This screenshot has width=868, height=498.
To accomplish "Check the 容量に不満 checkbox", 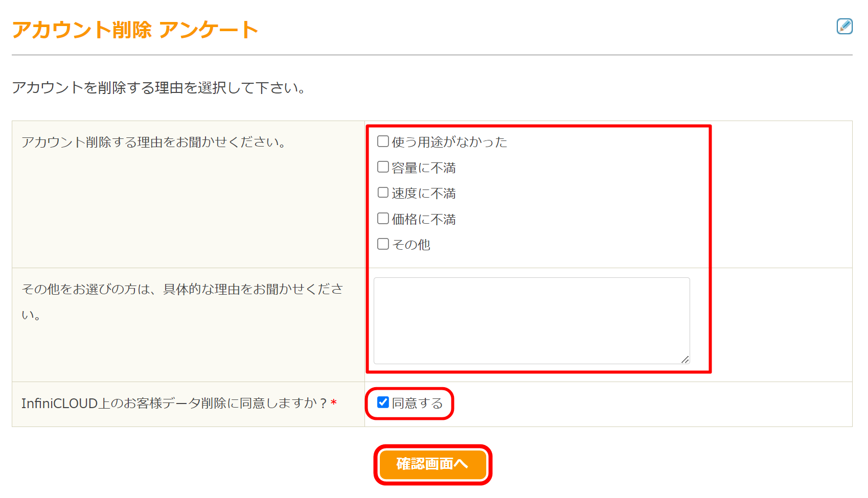I will click(383, 167).
